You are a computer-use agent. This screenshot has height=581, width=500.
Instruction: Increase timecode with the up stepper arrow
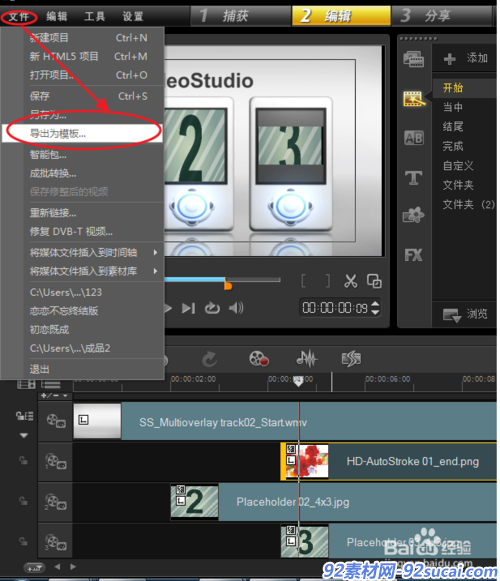pyautogui.click(x=375, y=303)
